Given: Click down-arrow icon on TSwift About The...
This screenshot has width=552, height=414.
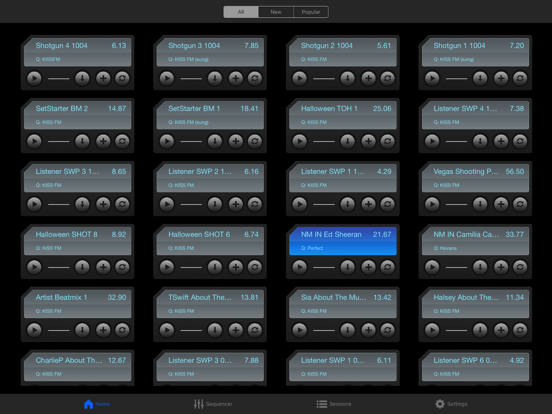Looking at the screenshot, I should [215, 330].
